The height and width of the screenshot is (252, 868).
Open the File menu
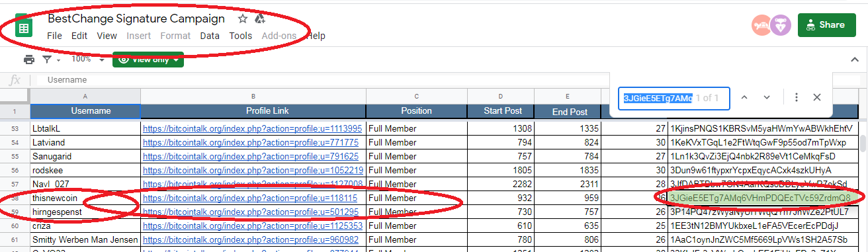54,36
